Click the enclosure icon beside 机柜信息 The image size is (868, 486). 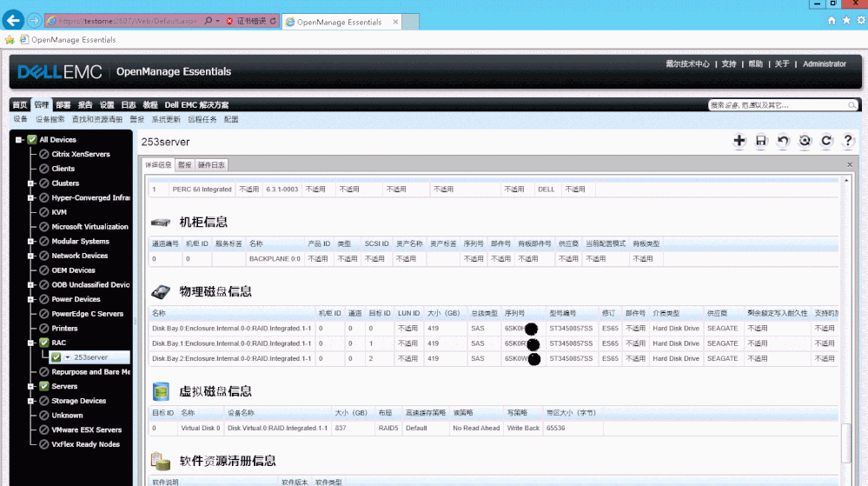coord(161,223)
